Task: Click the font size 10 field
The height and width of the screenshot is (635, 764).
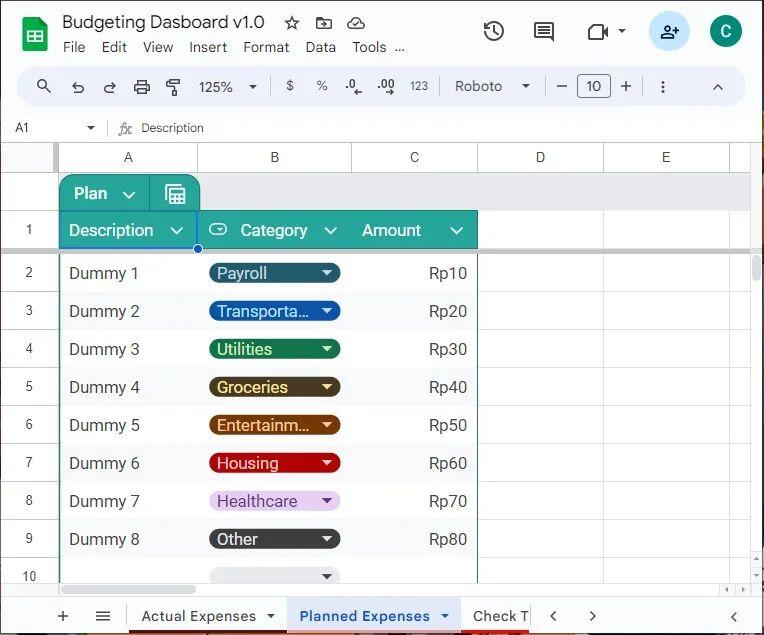Action: tap(593, 86)
